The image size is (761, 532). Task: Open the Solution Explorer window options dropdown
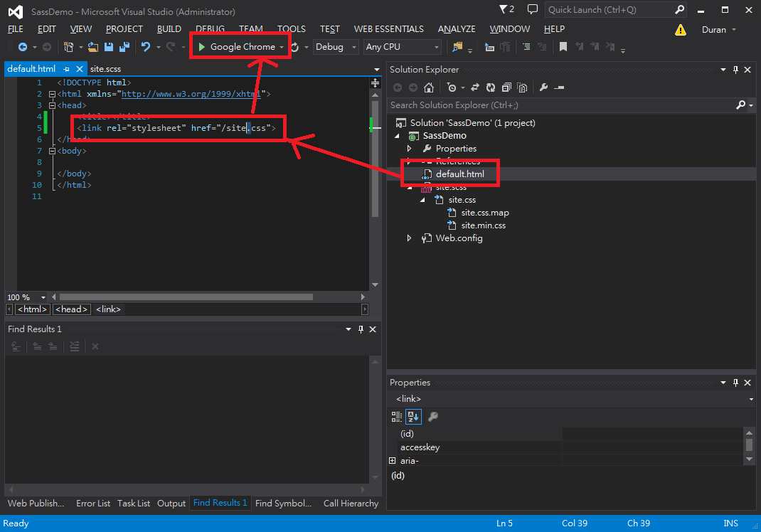[723, 70]
